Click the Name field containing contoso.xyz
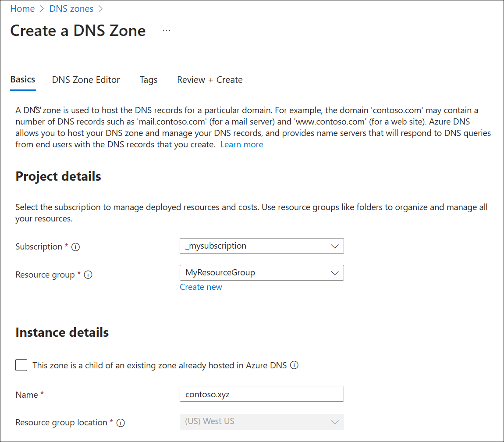 click(262, 394)
